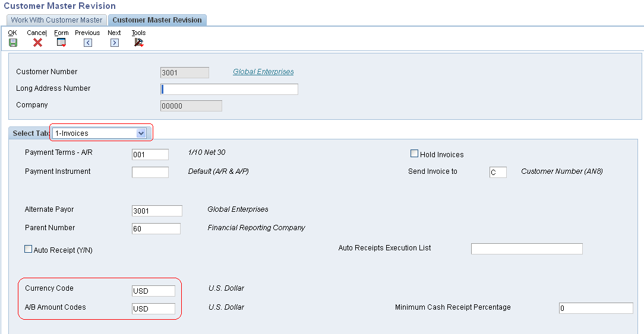Click the Customer Number field 3001
This screenshot has height=334, width=644.
click(x=184, y=72)
